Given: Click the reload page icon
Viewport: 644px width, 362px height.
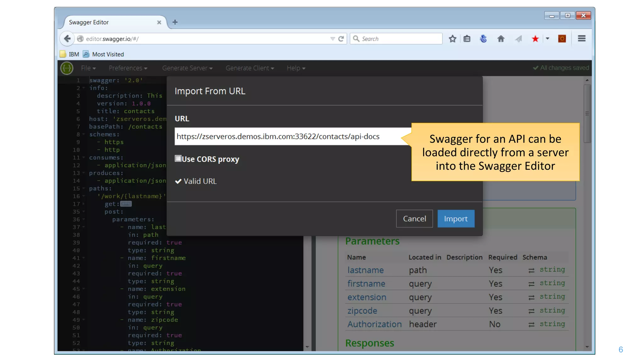Looking at the screenshot, I should (341, 39).
